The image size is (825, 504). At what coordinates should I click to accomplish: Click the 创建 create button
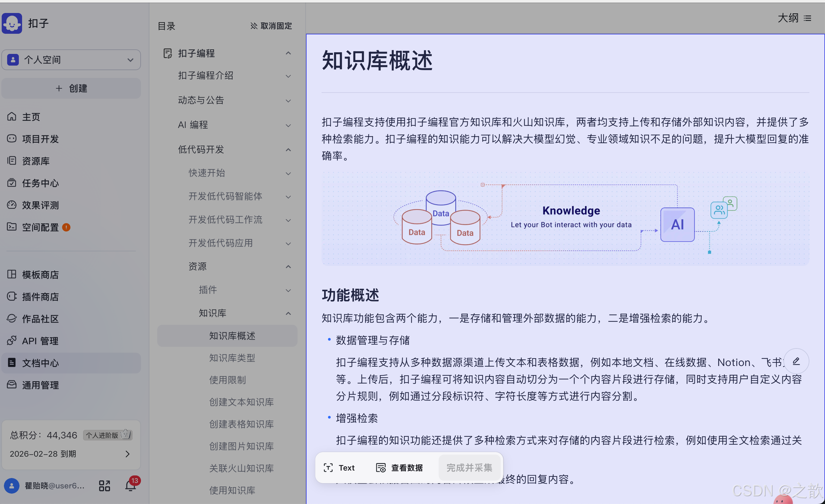click(71, 88)
